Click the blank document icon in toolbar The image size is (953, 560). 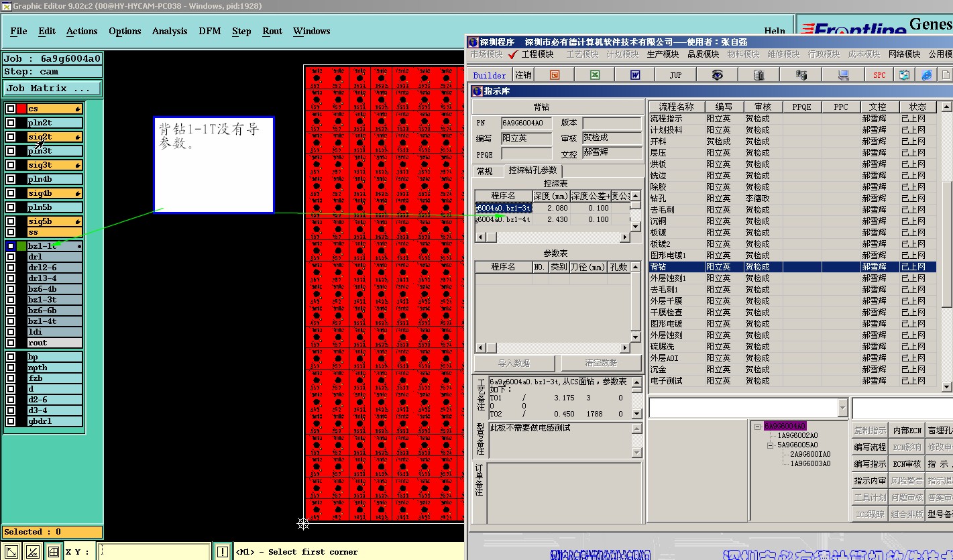point(946,75)
